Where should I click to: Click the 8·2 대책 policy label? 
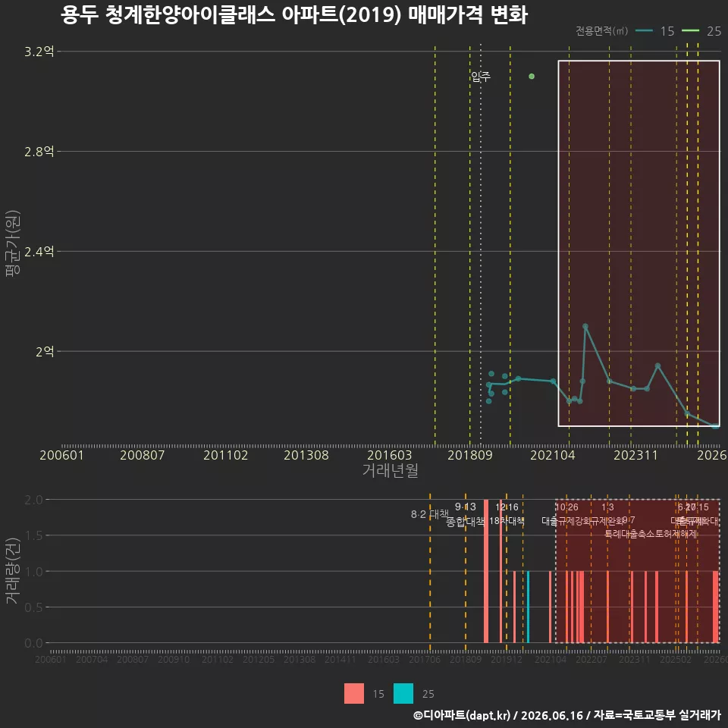430,514
